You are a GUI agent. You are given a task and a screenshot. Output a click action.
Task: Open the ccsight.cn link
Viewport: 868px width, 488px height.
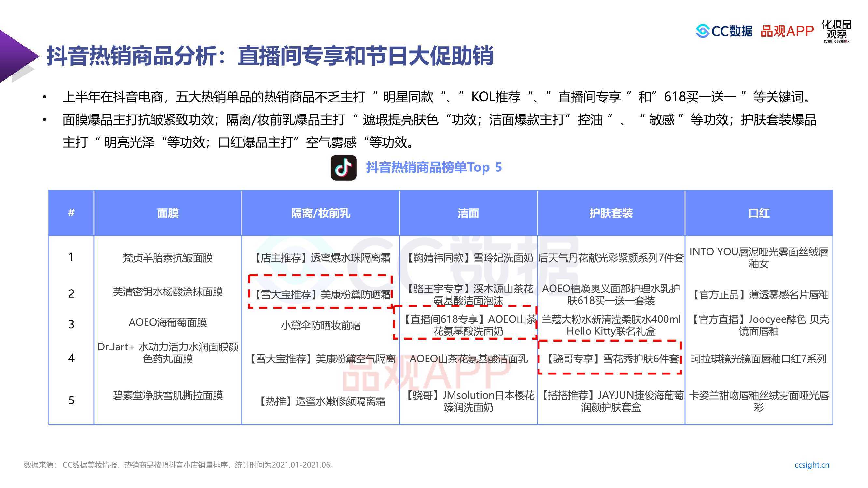(811, 465)
